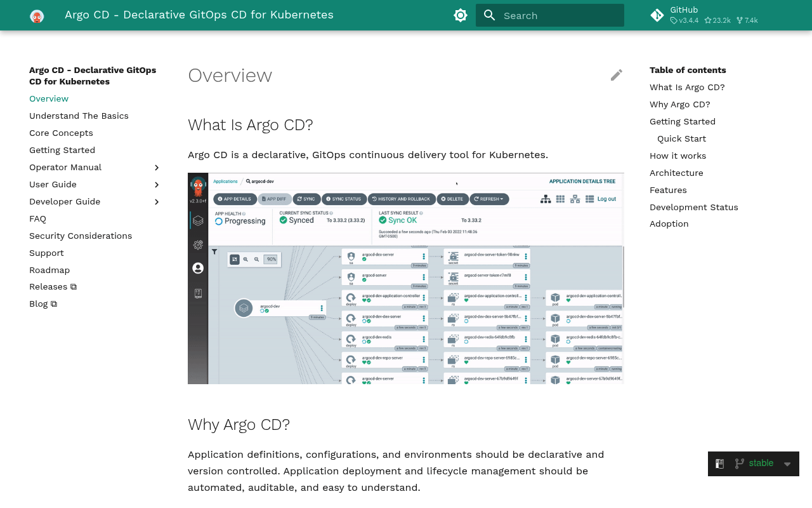812x508 pixels.
Task: Click the GitHub git icon
Action: click(x=657, y=15)
